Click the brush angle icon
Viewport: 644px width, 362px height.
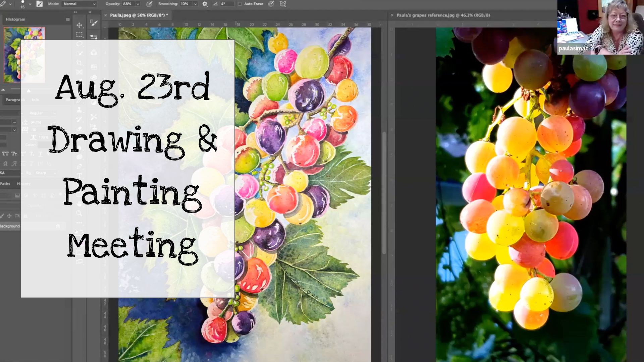click(215, 4)
